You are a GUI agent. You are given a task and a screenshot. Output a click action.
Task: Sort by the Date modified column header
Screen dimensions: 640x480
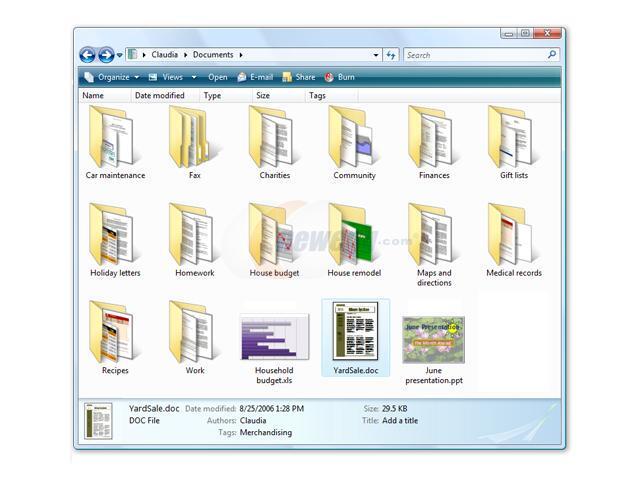pyautogui.click(x=165, y=96)
